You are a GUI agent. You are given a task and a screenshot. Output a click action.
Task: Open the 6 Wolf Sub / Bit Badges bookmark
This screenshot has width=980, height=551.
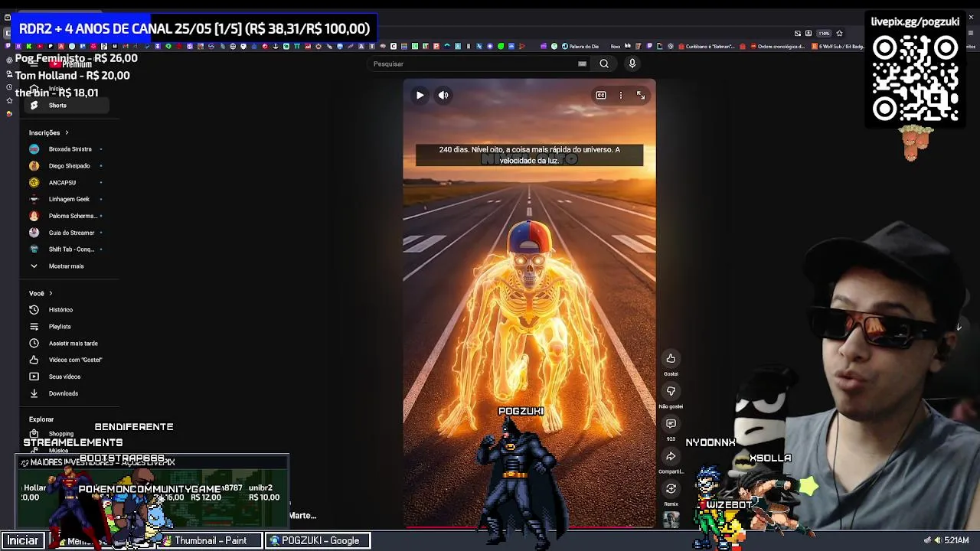tap(840, 47)
